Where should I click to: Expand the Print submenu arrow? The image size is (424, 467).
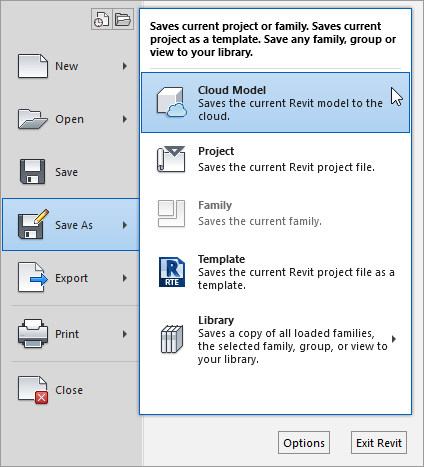pyautogui.click(x=125, y=334)
